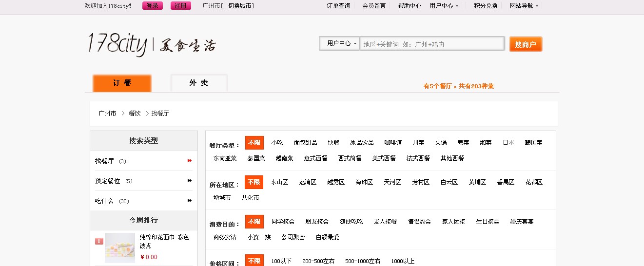Filter area by 从化市
Image resolution: width=644 pixels, height=266 pixels.
click(x=250, y=198)
